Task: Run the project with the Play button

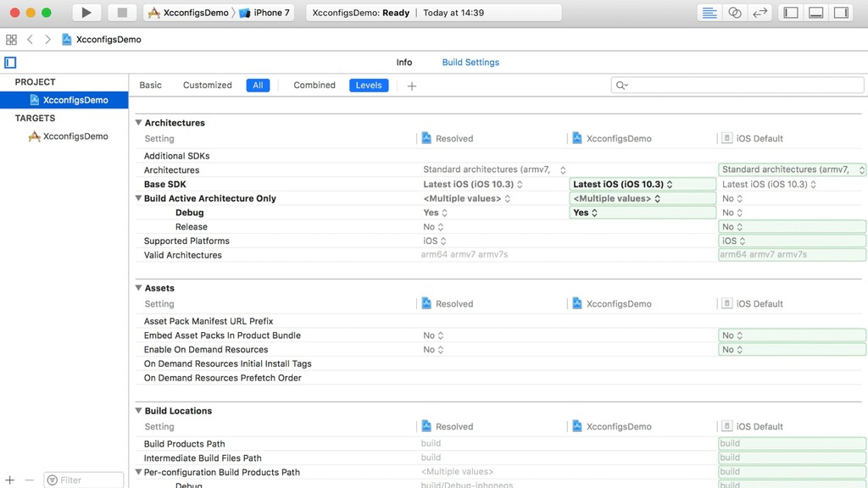Action: tap(86, 12)
